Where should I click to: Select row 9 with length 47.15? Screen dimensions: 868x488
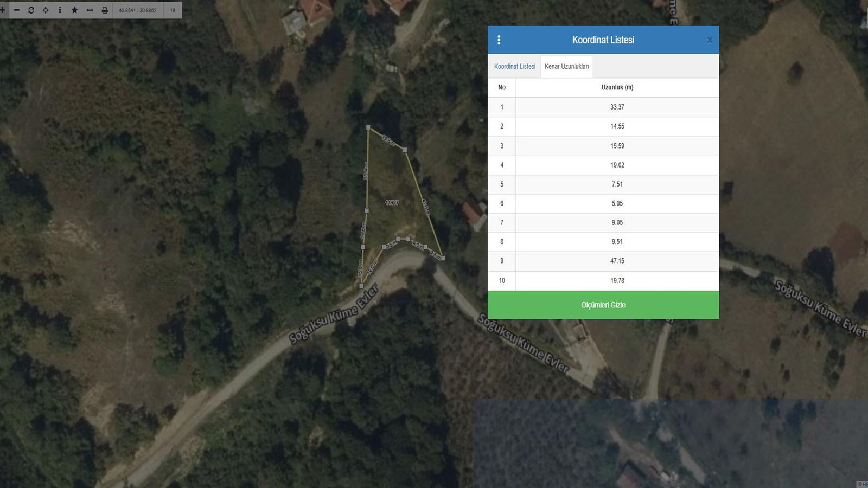(x=617, y=261)
